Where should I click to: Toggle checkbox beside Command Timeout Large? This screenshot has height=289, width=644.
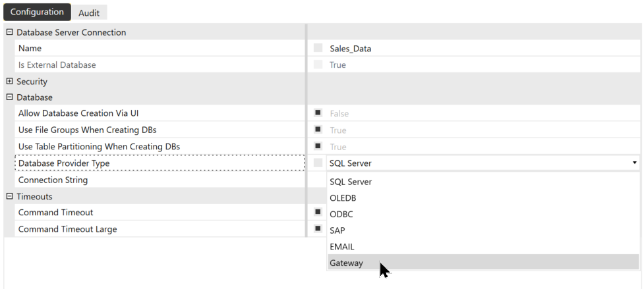click(318, 228)
